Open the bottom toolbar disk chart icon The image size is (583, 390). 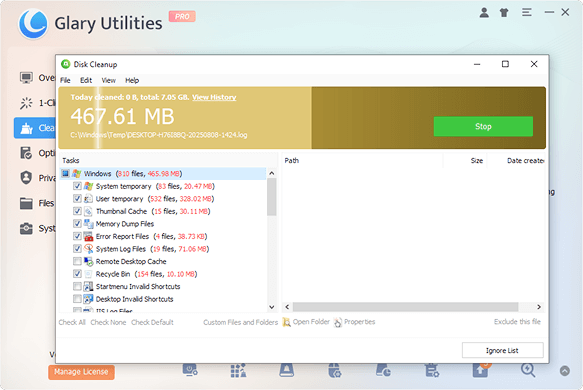click(383, 370)
